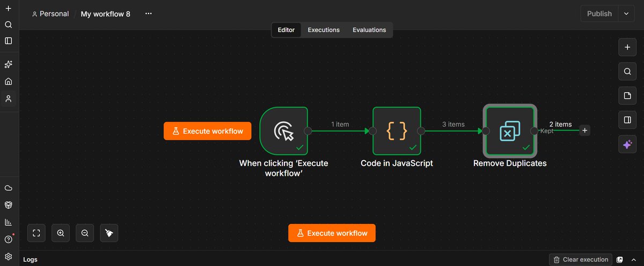Pop out the Logs panel icon
This screenshot has width=644, height=266.
[x=620, y=260]
